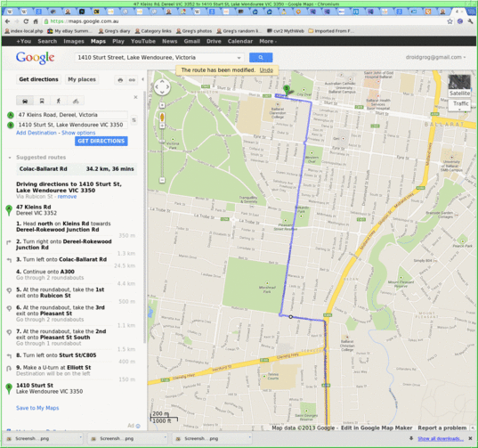Toggle the Traffic layer
478x448 pixels.
[460, 104]
